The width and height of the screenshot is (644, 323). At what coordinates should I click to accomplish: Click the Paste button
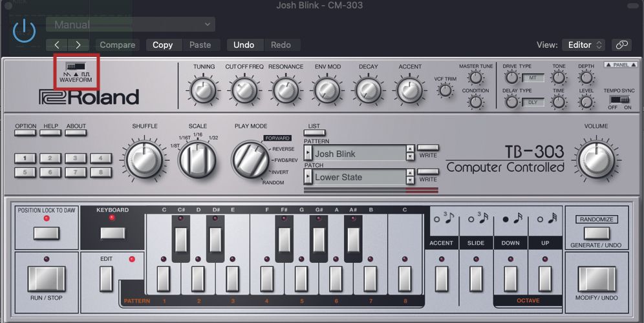pyautogui.click(x=200, y=45)
